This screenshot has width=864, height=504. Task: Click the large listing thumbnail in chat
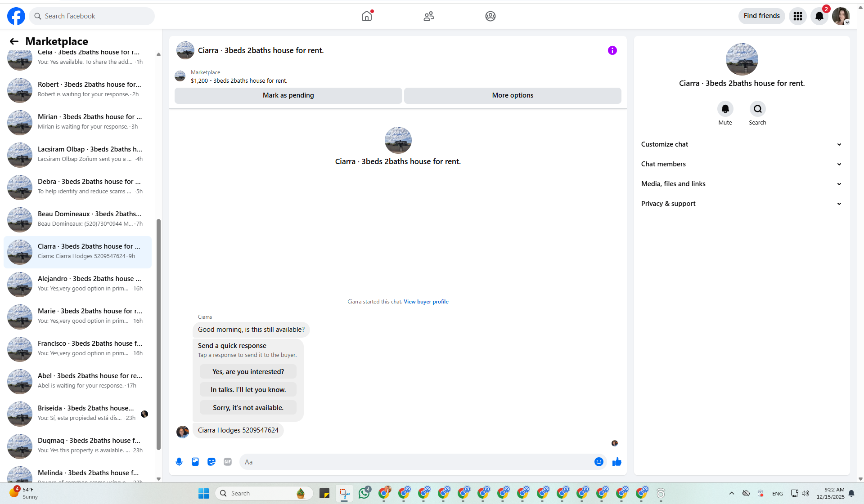tap(398, 140)
